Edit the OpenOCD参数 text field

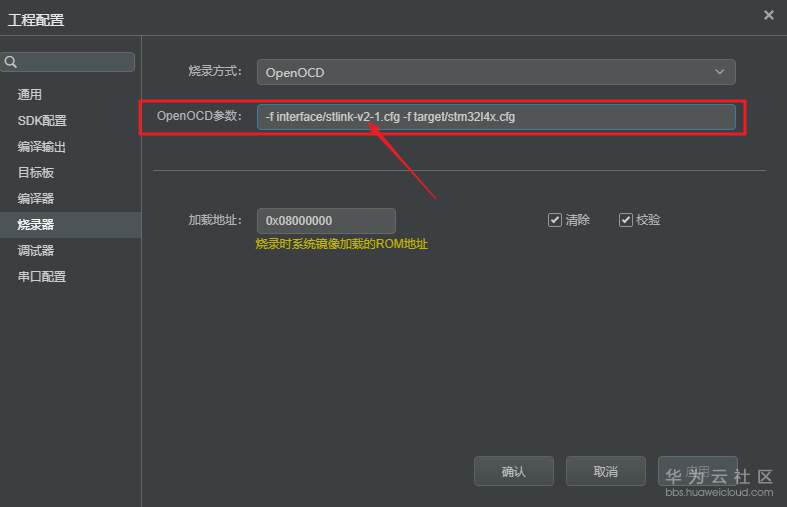[x=496, y=117]
